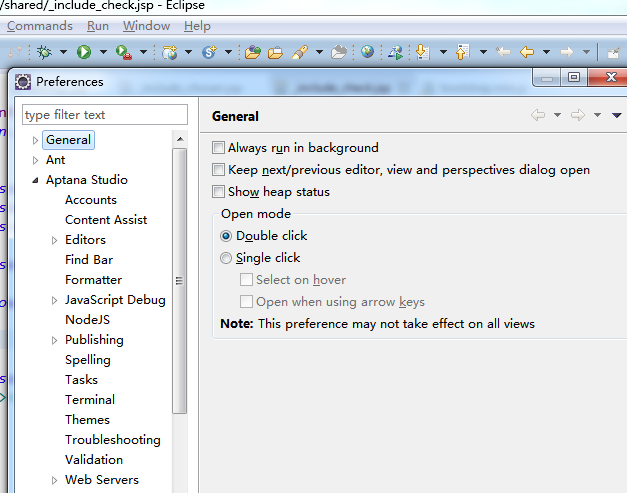Enable Always run in background
The height and width of the screenshot is (493, 627).
point(218,148)
